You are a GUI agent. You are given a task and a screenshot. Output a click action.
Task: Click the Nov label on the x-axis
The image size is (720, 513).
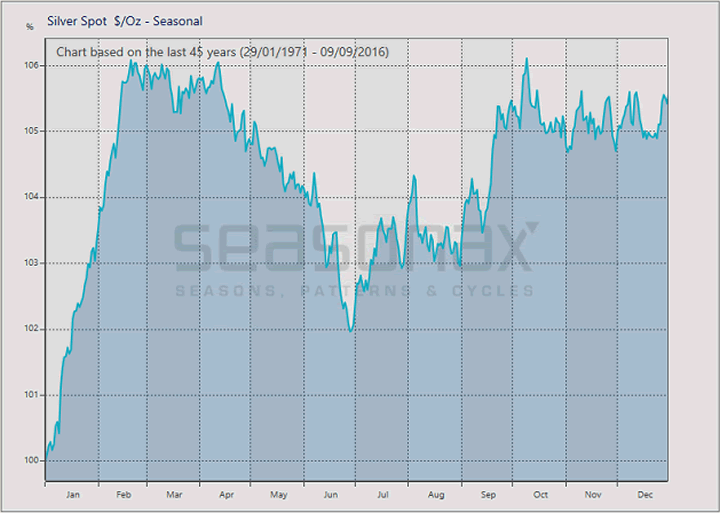593,494
